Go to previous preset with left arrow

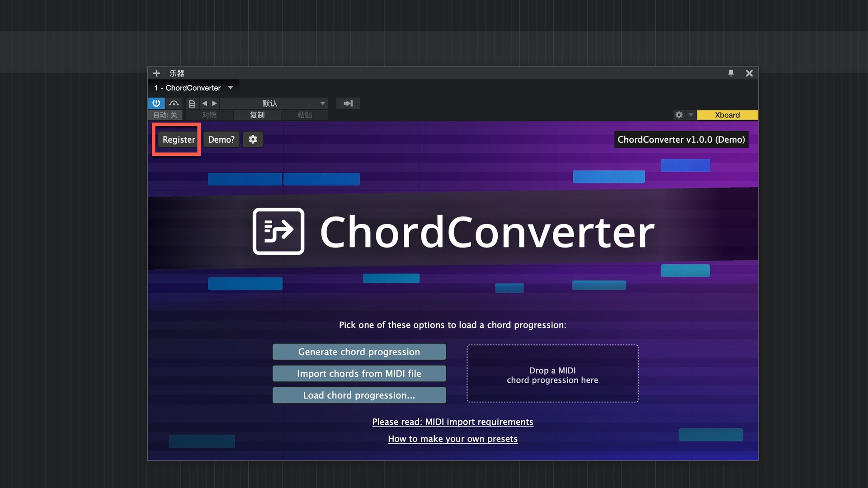(x=204, y=103)
